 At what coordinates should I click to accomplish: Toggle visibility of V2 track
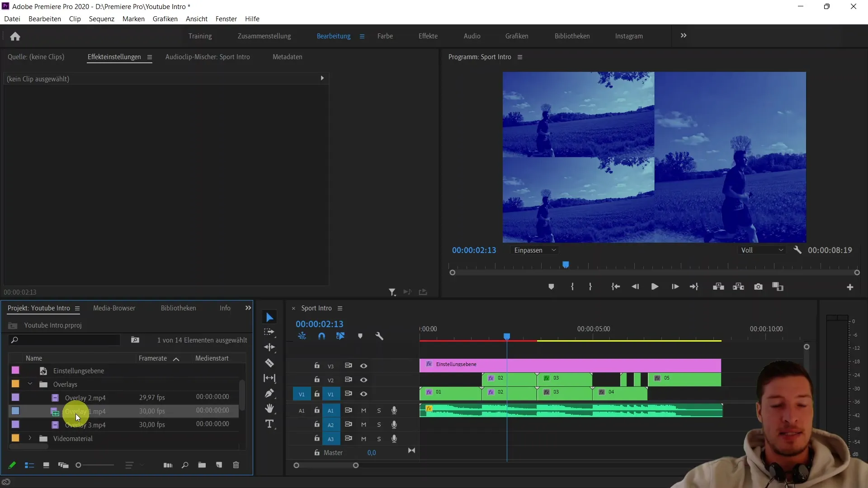point(363,380)
